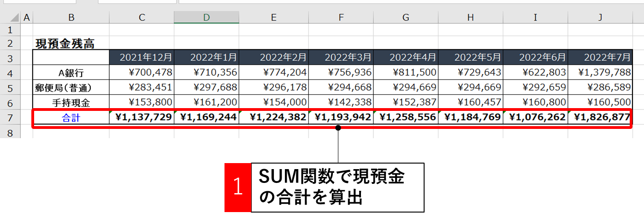Select row 5 header
644x219 pixels.
tap(10, 87)
